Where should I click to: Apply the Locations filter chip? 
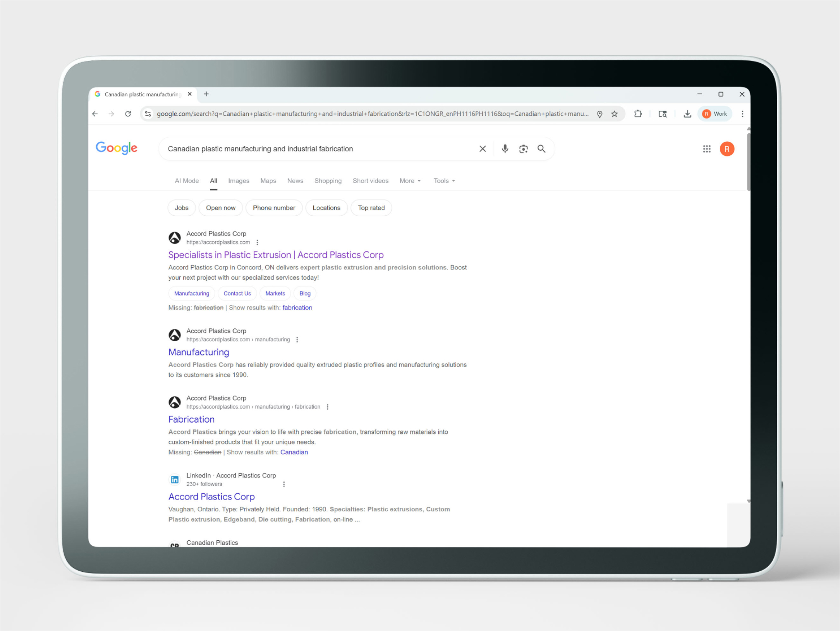point(326,208)
